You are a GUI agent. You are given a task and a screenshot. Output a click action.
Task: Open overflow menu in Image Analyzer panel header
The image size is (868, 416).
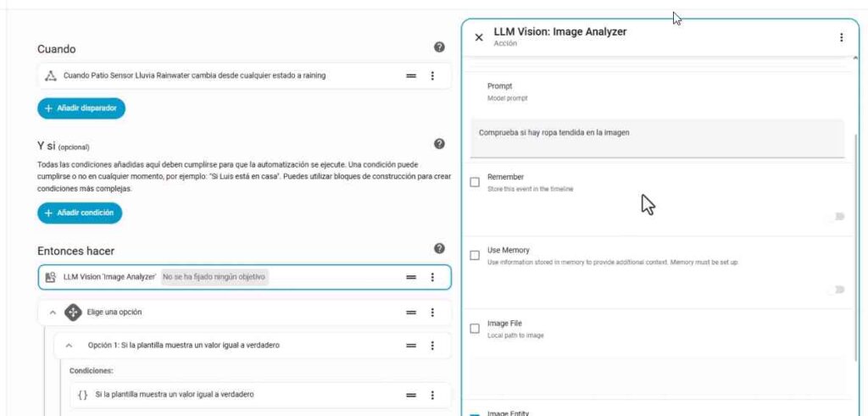point(841,37)
